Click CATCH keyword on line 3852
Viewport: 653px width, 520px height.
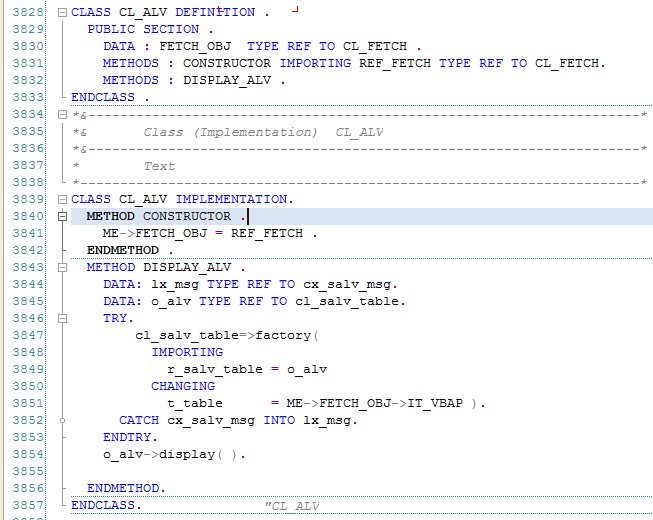[x=139, y=420]
